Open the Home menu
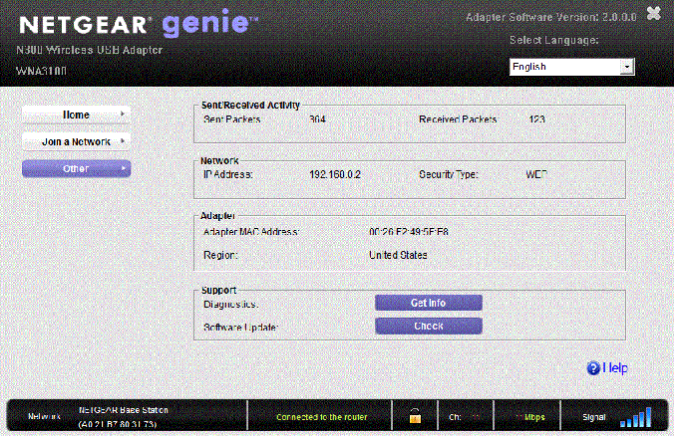The image size is (674, 436). click(76, 115)
